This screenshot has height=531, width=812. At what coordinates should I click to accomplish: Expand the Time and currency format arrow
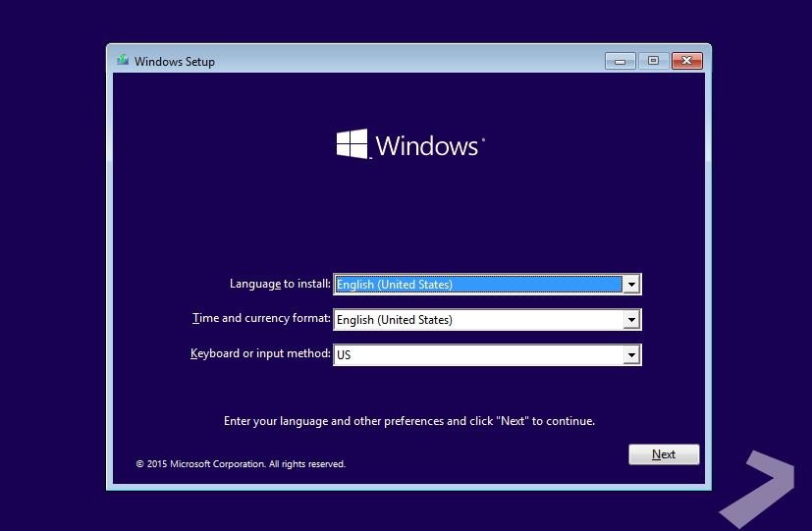tap(631, 320)
